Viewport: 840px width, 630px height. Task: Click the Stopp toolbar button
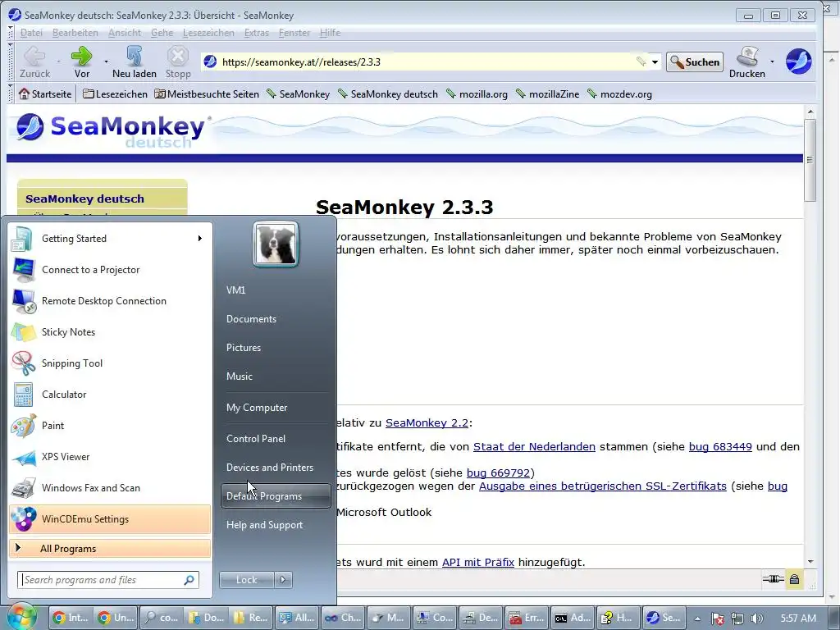[178, 62]
